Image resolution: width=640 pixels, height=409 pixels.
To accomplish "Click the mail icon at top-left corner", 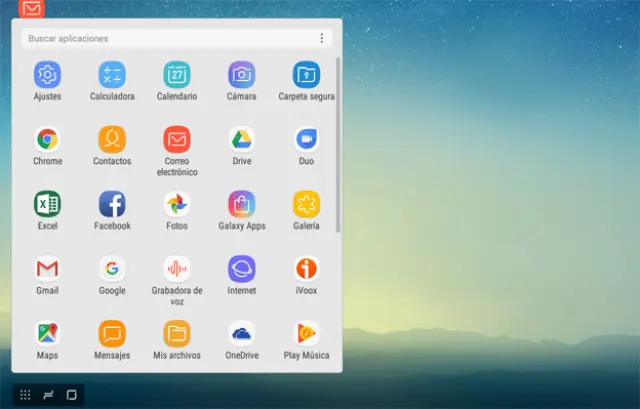I will point(32,8).
